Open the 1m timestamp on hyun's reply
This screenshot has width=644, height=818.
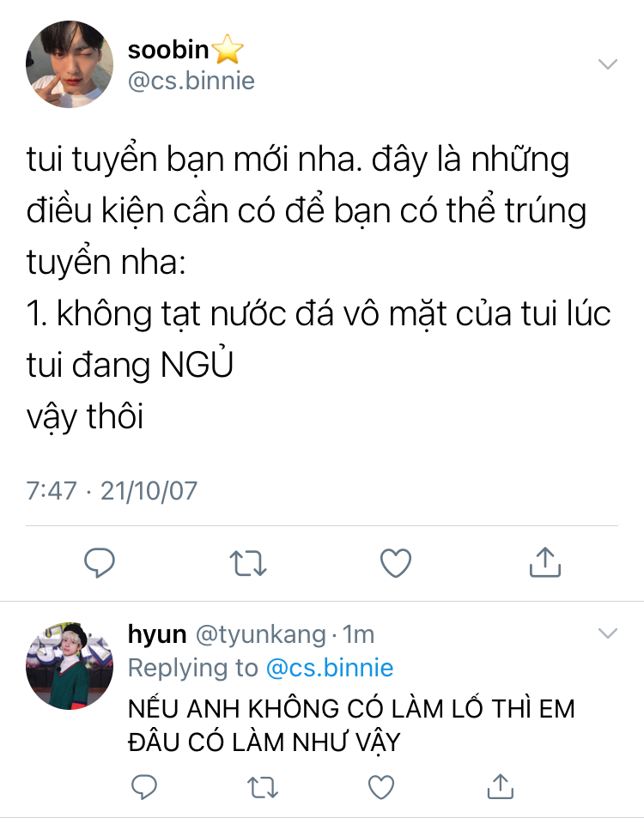click(358, 634)
